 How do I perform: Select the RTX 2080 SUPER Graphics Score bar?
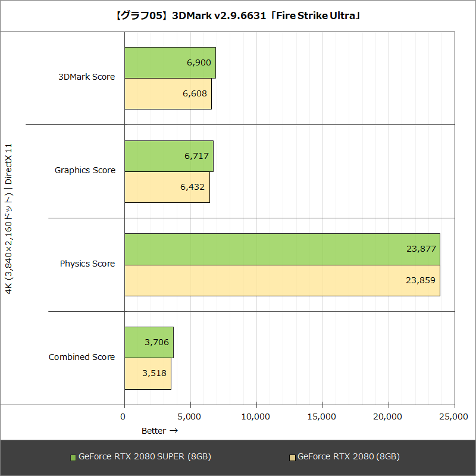(170, 156)
